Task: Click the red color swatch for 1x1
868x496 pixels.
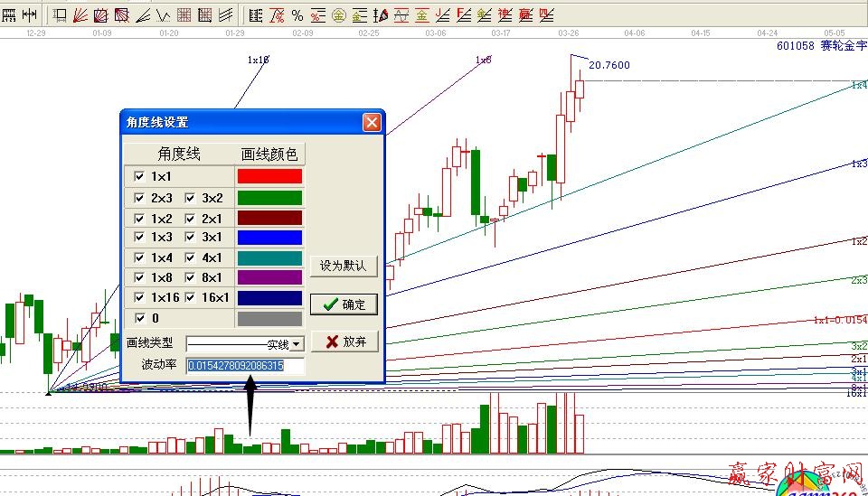Action: [269, 176]
